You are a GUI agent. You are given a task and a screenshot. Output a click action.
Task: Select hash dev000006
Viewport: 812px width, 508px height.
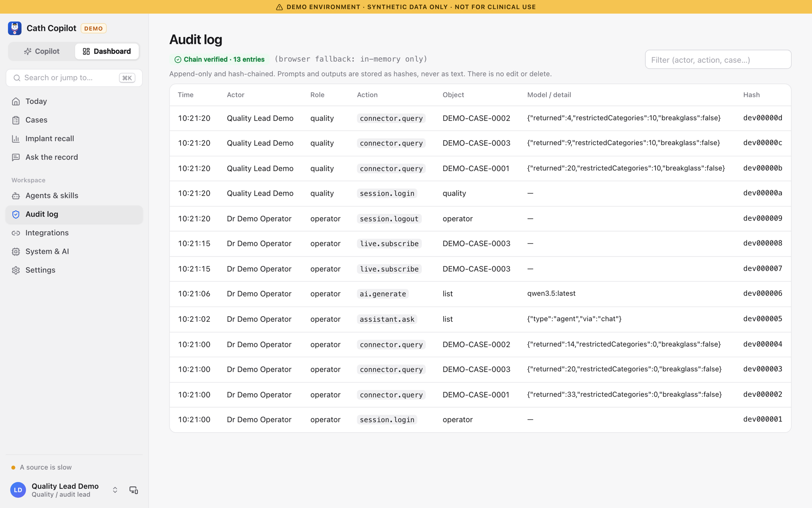tap(763, 293)
